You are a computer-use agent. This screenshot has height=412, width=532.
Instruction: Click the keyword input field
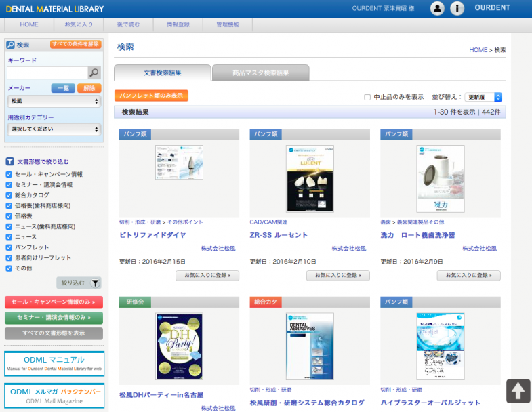tap(47, 73)
